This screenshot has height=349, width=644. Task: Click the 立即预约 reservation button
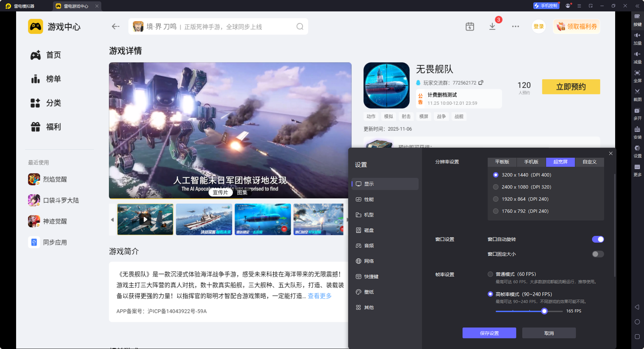(571, 87)
